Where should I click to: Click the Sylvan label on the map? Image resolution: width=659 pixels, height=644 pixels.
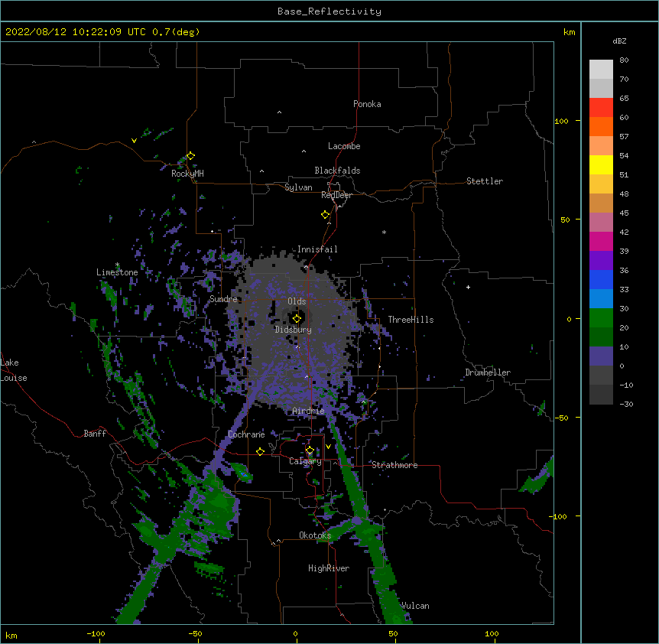[x=298, y=187]
